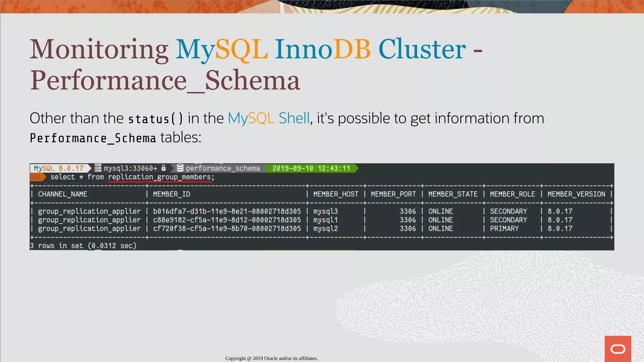Image resolution: width=644 pixels, height=362 pixels.
Task: Click member ID c88e9182-cf5a-11e9-8d12-08002718d305
Action: click(x=227, y=220)
